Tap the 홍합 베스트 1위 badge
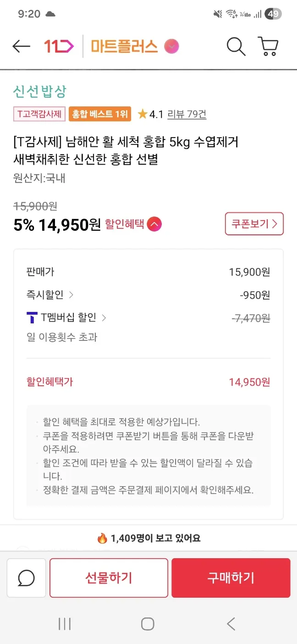The image size is (297, 644). click(x=100, y=114)
